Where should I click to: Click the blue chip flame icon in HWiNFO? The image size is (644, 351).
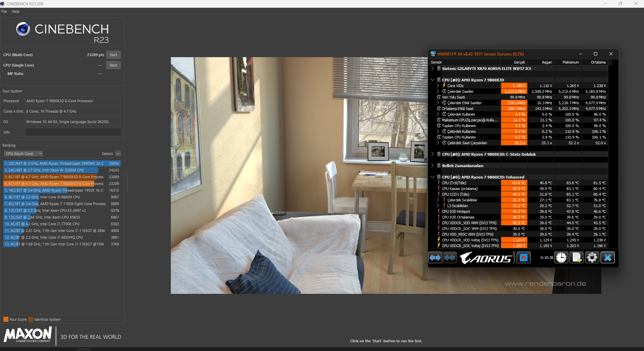(x=524, y=258)
